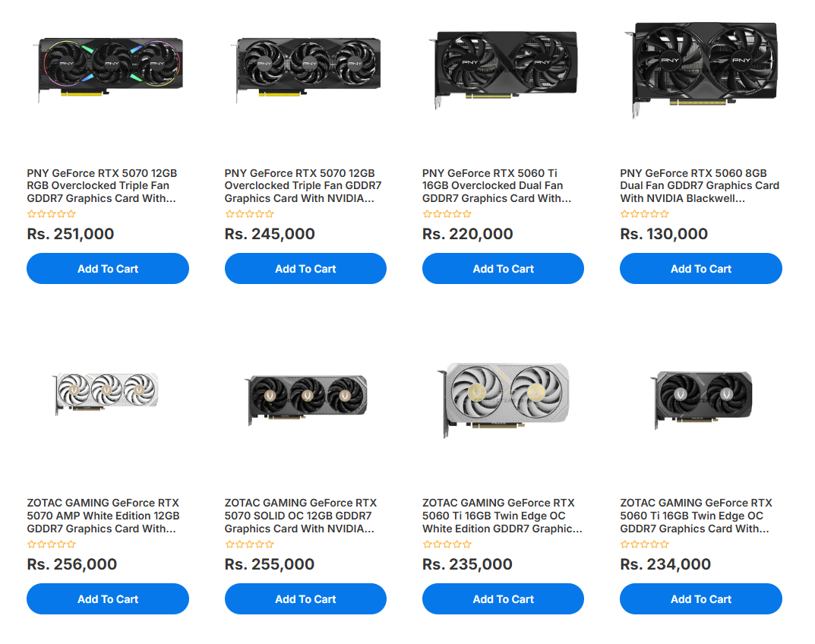Add Rs. 251,000 PNY card to cart
Screen dimensions: 815x644
(x=108, y=269)
